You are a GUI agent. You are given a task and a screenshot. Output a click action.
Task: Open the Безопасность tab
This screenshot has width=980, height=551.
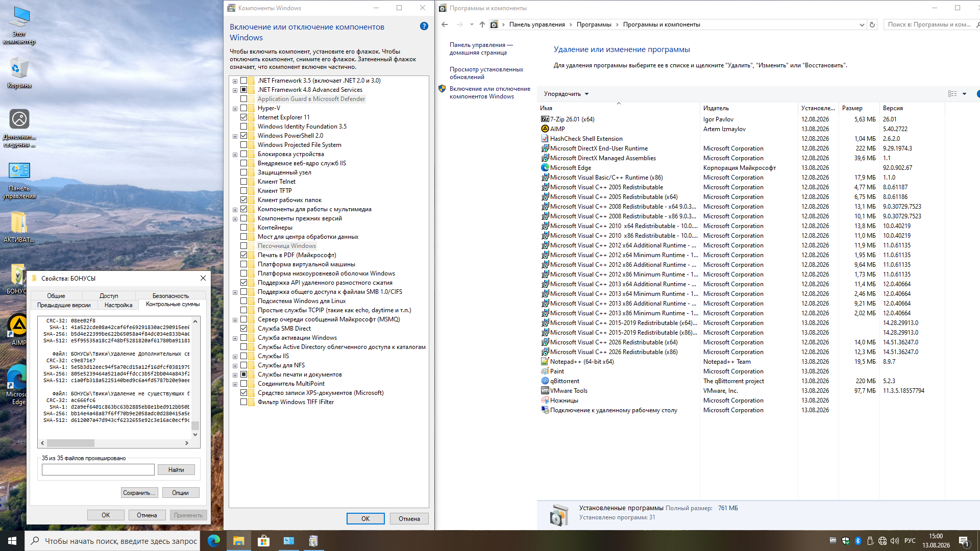[170, 296]
